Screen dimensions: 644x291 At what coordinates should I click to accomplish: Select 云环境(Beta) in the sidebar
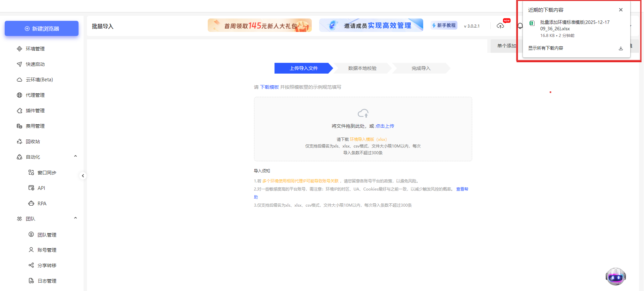(40, 80)
